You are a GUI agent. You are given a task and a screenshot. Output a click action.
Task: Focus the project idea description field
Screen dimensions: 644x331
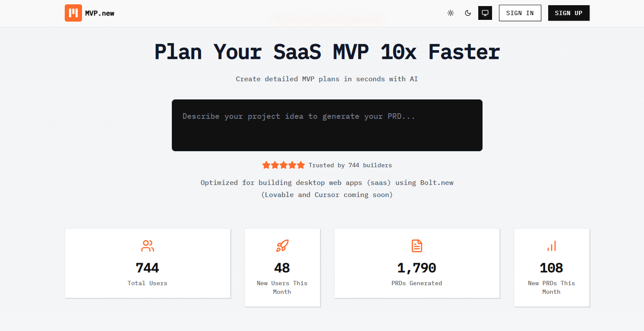click(x=327, y=125)
